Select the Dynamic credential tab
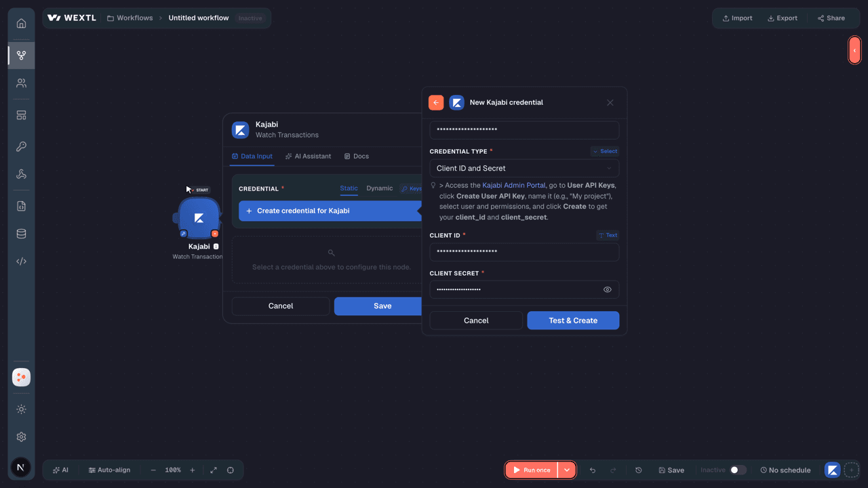Screen dimensions: 868x488 [379, 188]
